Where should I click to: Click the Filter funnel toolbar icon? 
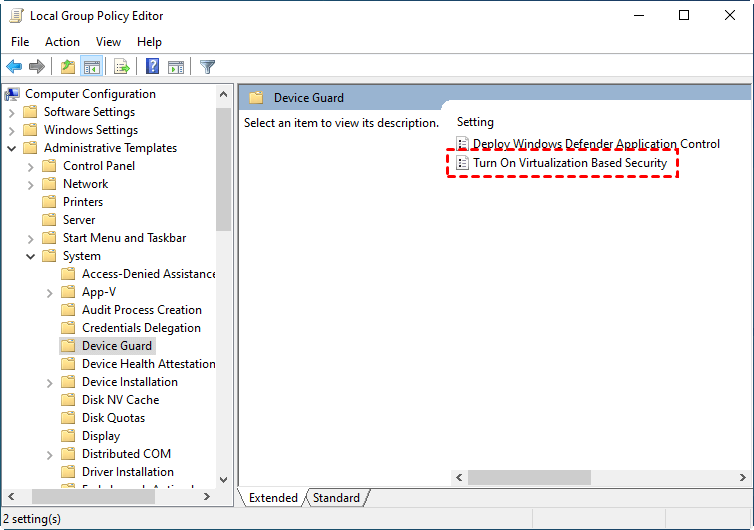(x=207, y=67)
